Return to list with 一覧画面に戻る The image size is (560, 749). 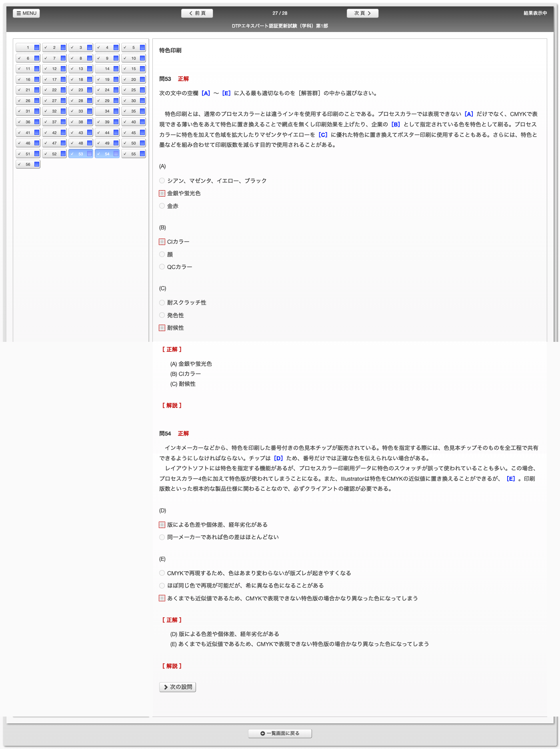pos(280,733)
